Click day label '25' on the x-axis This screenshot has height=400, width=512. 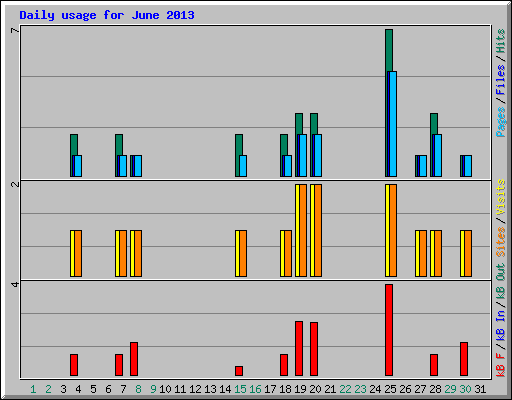[390, 389]
